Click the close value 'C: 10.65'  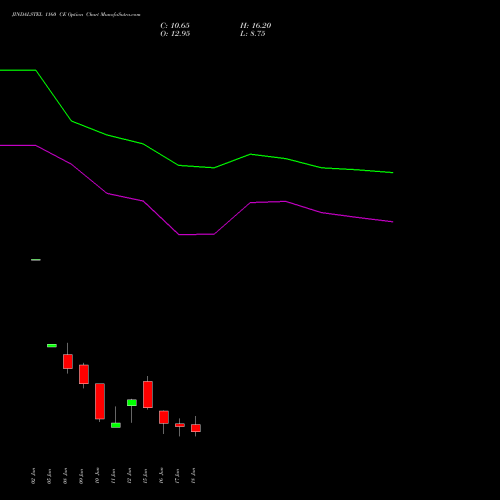point(175,26)
